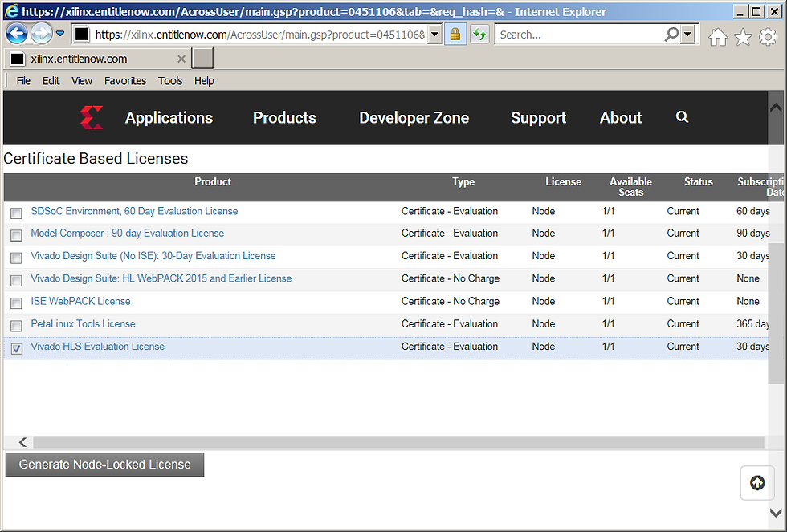This screenshot has height=532, width=787.
Task: Click the address bar URL field
Action: click(259, 34)
